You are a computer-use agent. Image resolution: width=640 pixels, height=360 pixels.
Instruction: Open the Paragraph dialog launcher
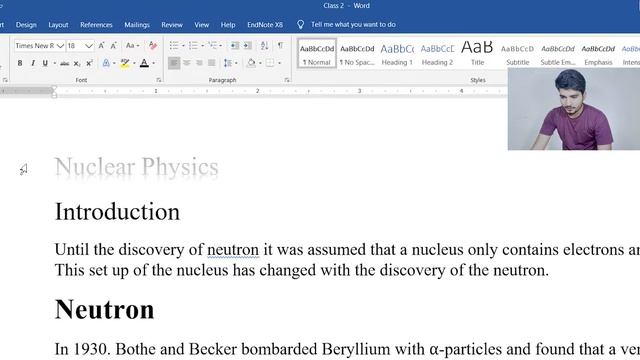[x=287, y=80]
